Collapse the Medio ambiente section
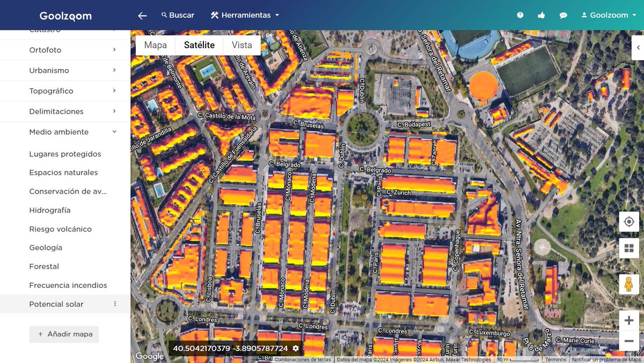The width and height of the screenshot is (644, 363). (x=65, y=132)
